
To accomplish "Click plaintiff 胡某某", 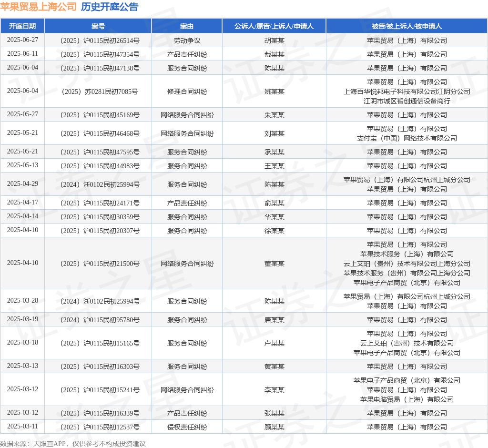I will click(x=274, y=41).
